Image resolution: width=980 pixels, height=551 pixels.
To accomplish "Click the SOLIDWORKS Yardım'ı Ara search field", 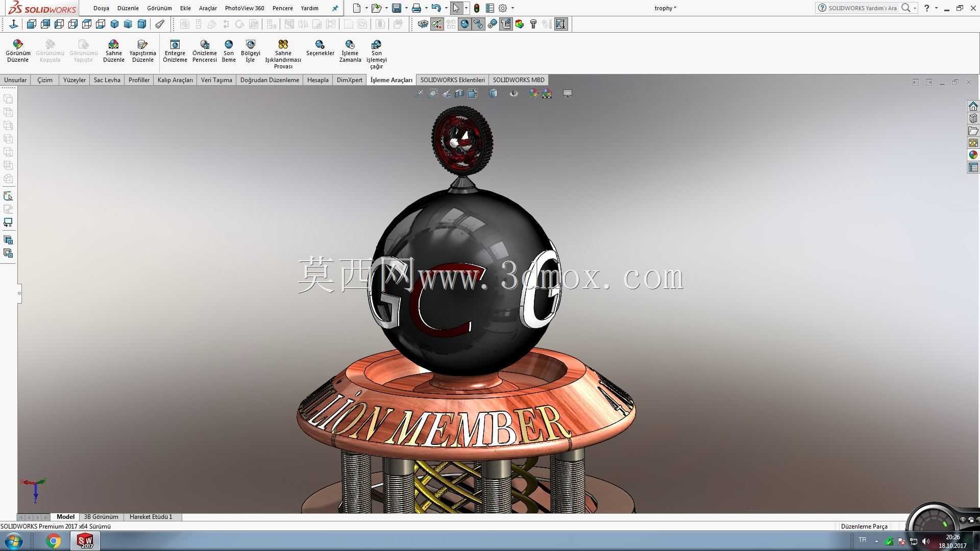I will (x=863, y=8).
